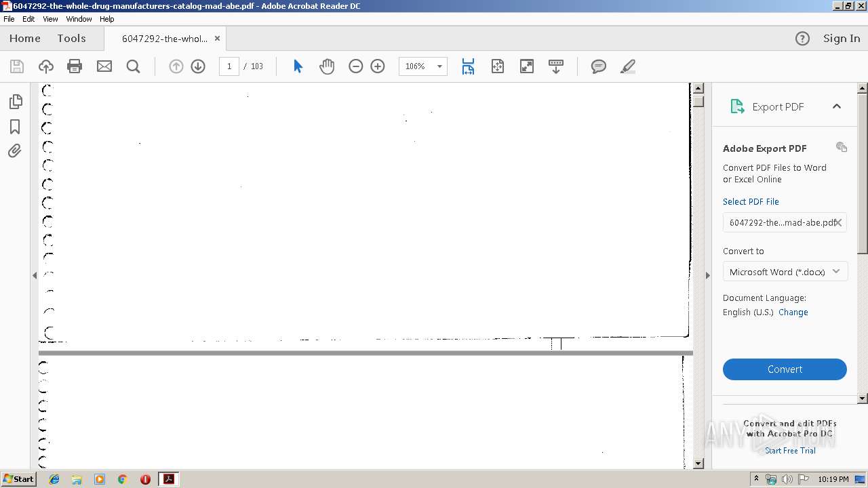Open the Help menu
The height and width of the screenshot is (488, 868).
[x=107, y=19]
